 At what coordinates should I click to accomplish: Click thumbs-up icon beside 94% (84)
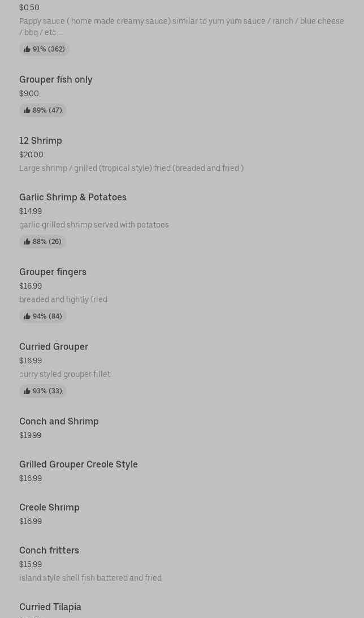coord(27,316)
